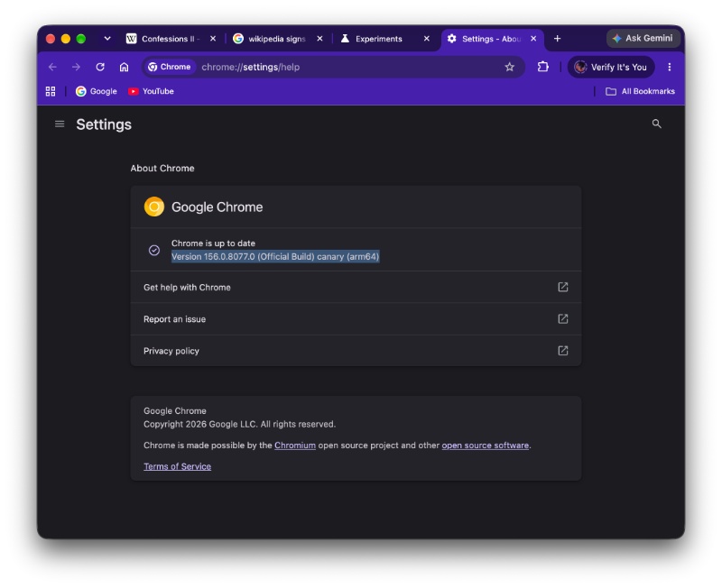Open the home page icon

[x=124, y=67]
